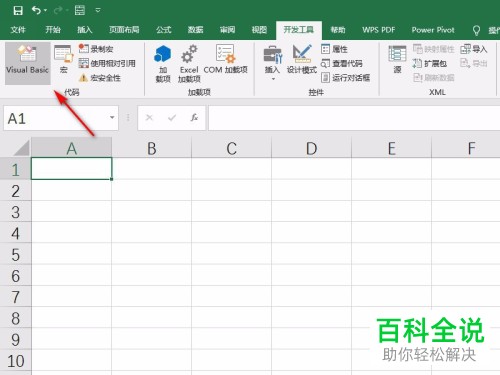Select row 8 header
Image resolution: width=500 pixels, height=375 pixels.
point(15,318)
